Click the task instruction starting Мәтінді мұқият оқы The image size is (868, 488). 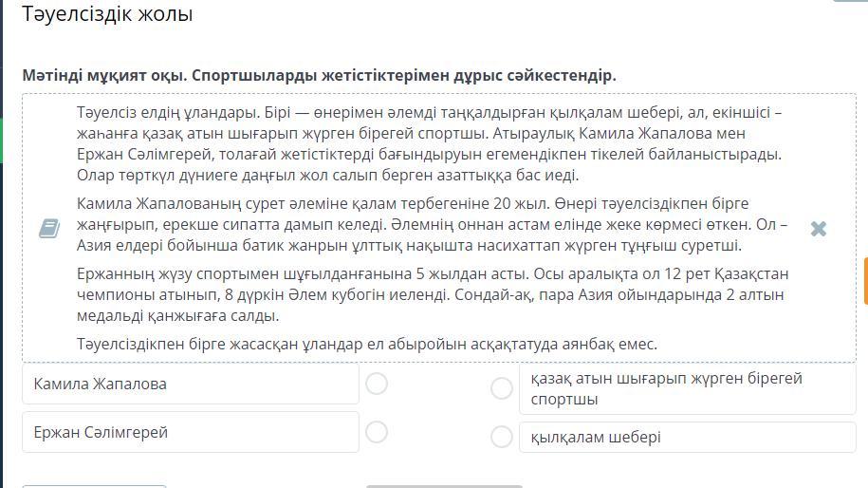pyautogui.click(x=319, y=75)
